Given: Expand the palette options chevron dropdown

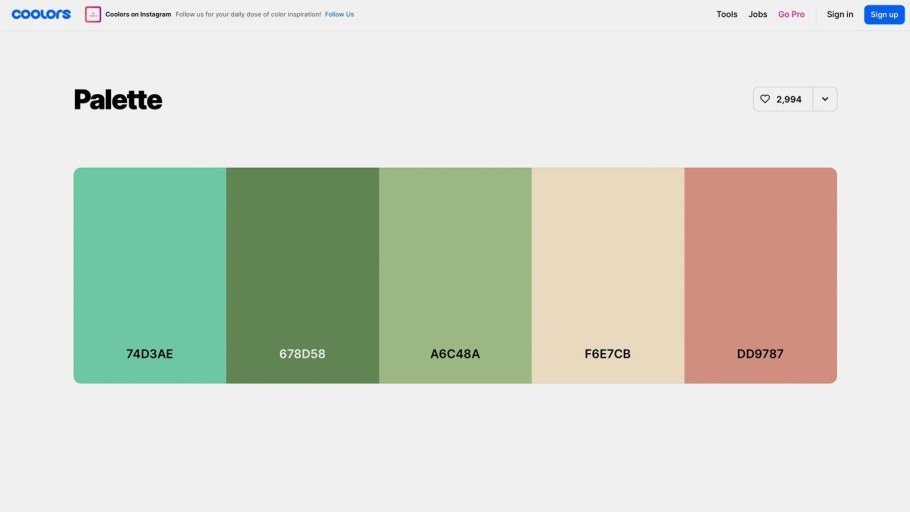Looking at the screenshot, I should tap(825, 99).
